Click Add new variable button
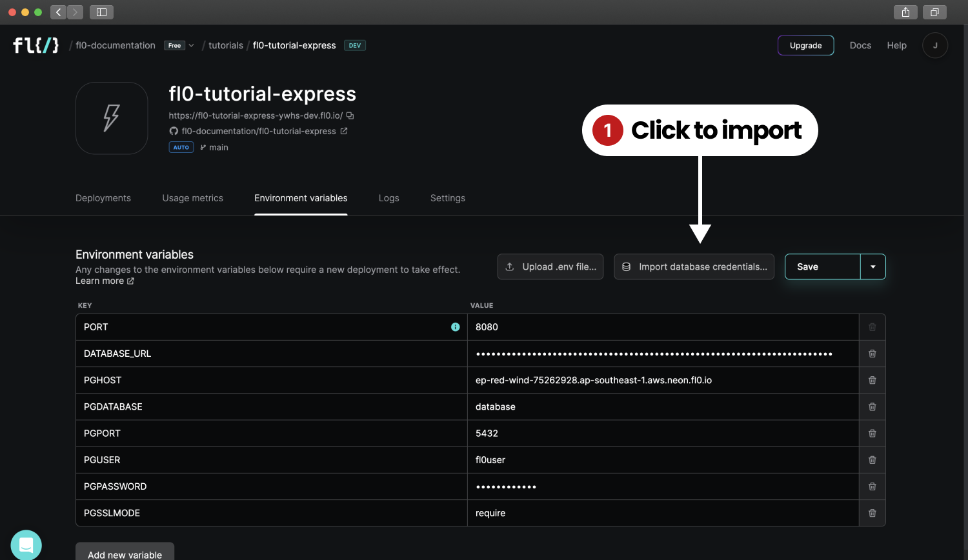The height and width of the screenshot is (560, 968). pyautogui.click(x=125, y=552)
